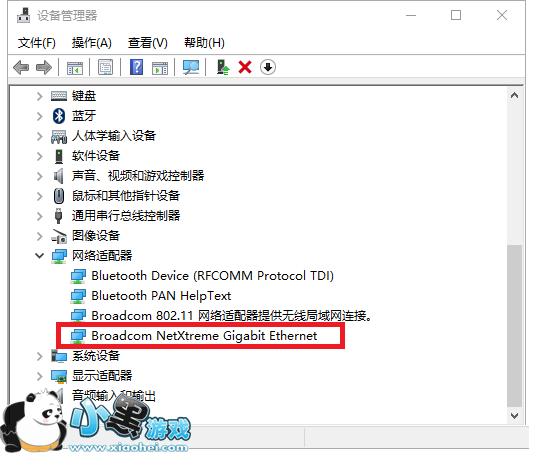Click the down-arrow disable device icon

[x=268, y=67]
